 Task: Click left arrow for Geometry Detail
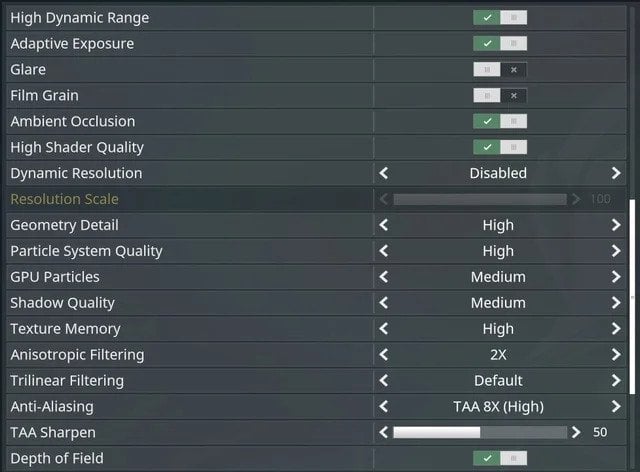(384, 225)
